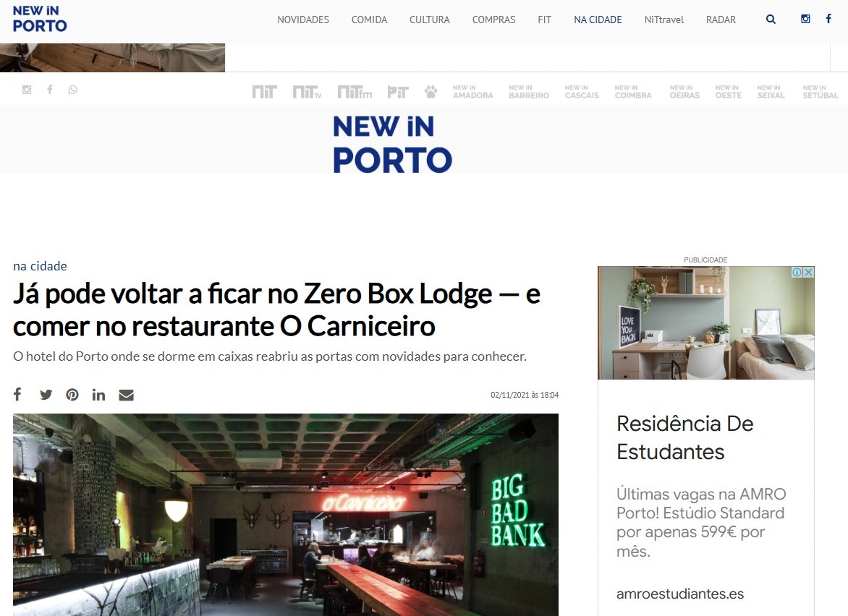Viewport: 848px width, 616px height.
Task: Select the NiTtravel menu item
Action: click(664, 20)
